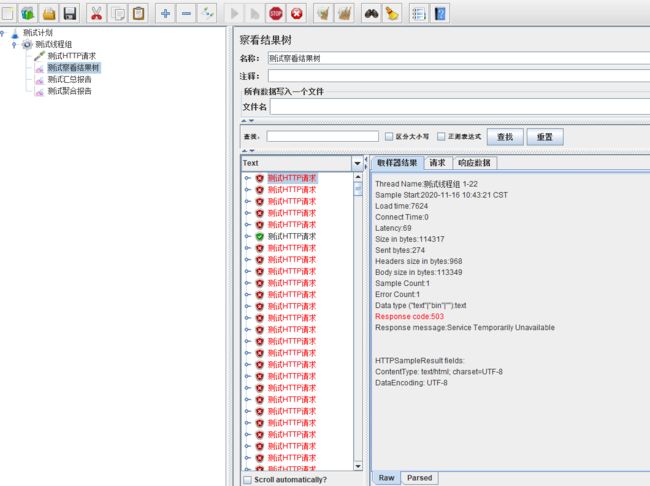Stop the test with STOP sign icon

276,14
